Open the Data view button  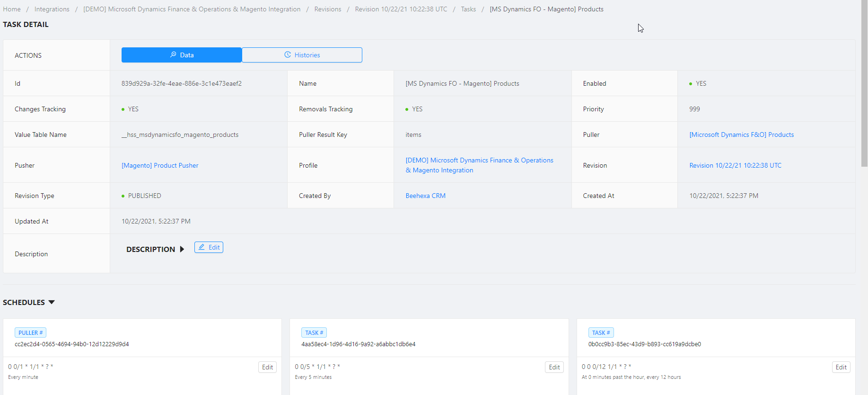182,55
